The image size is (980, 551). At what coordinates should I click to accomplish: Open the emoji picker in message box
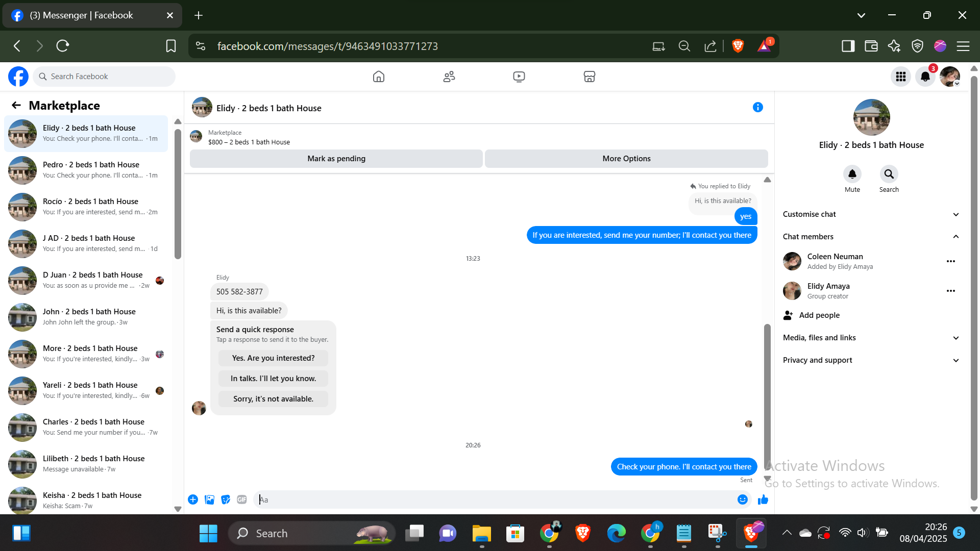pyautogui.click(x=743, y=499)
